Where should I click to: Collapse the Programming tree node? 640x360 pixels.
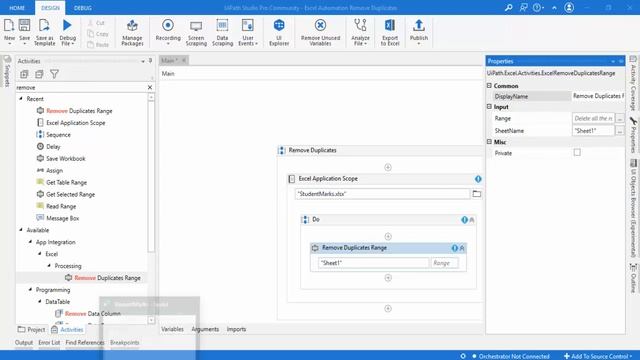coord(31,290)
